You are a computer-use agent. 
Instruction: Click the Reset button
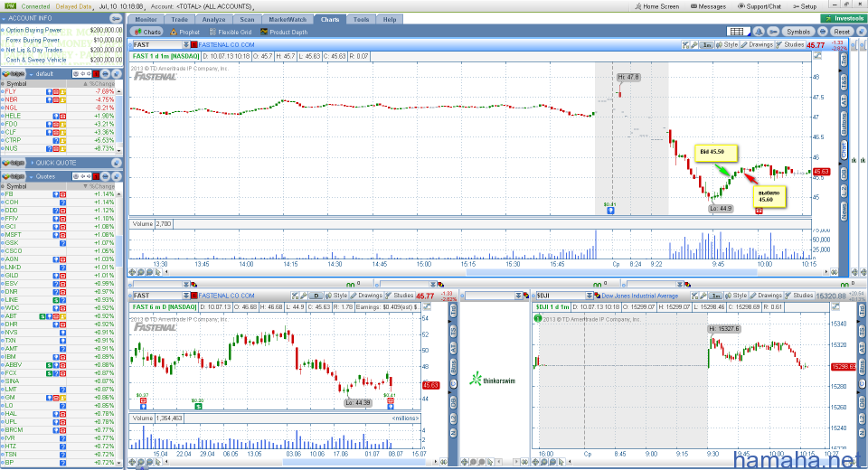click(x=842, y=32)
